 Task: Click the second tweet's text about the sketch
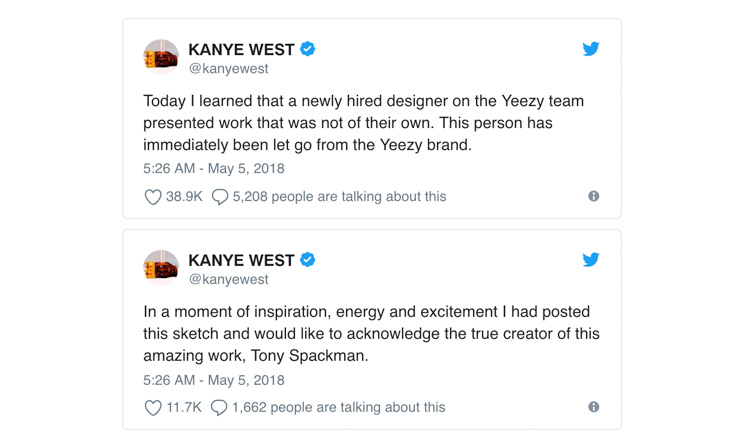click(371, 333)
